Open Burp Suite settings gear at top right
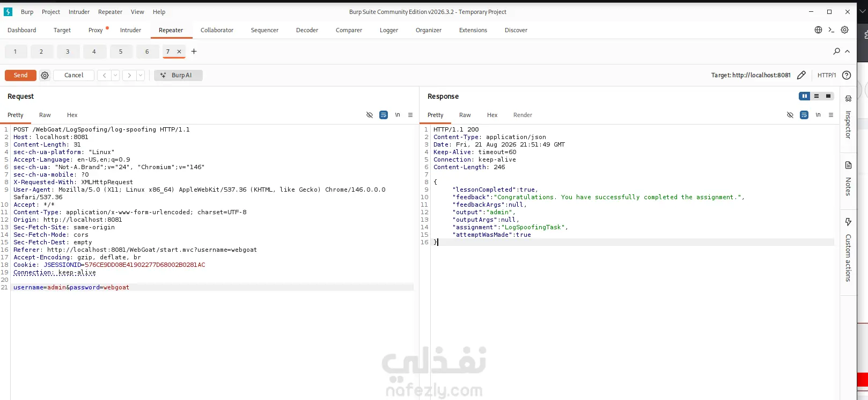 [845, 30]
